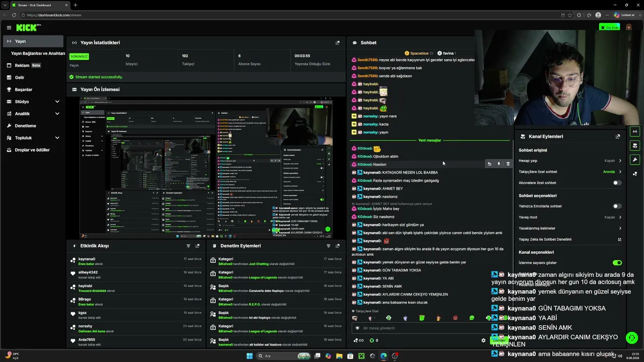This screenshot has height=362, width=644.
Task: Open Yasaklanmış kelimeler settings
Action: pyautogui.click(x=570, y=228)
